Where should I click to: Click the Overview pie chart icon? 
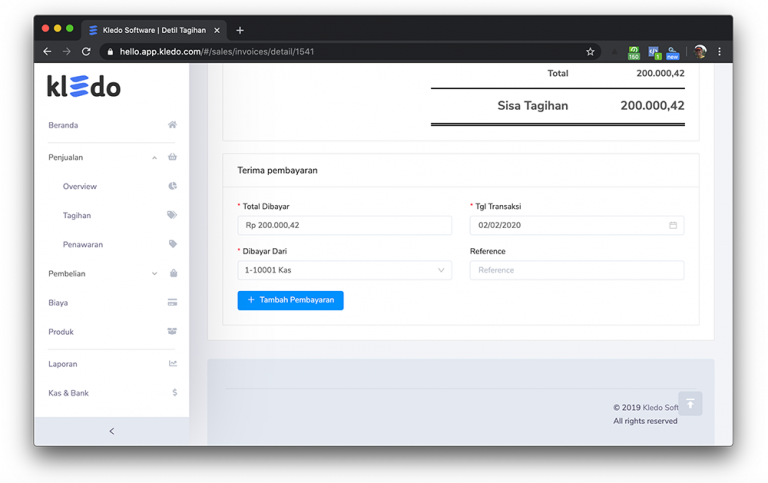(x=172, y=186)
